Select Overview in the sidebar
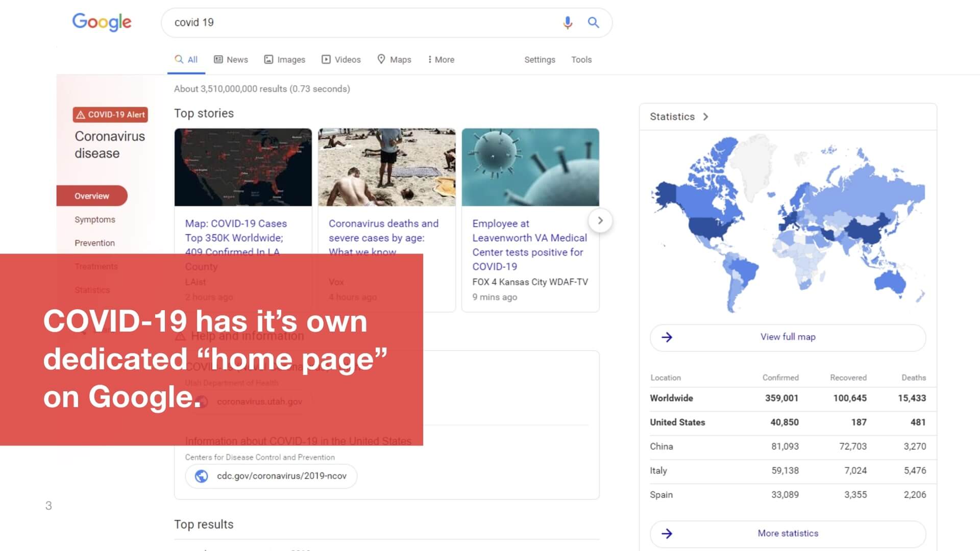Image resolution: width=980 pixels, height=551 pixels. click(x=92, y=196)
